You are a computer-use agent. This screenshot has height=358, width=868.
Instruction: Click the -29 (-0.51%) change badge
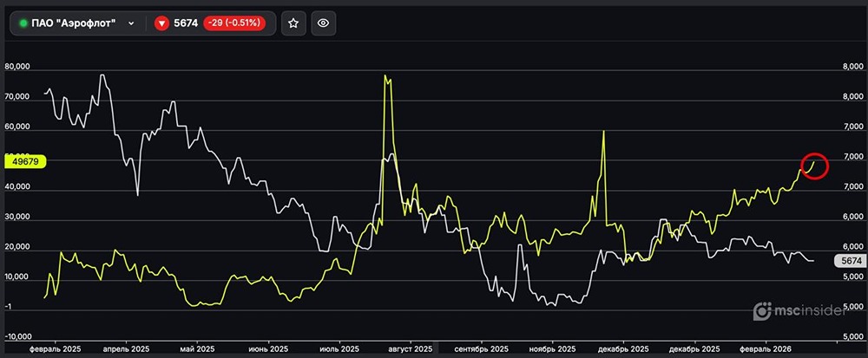[234, 23]
